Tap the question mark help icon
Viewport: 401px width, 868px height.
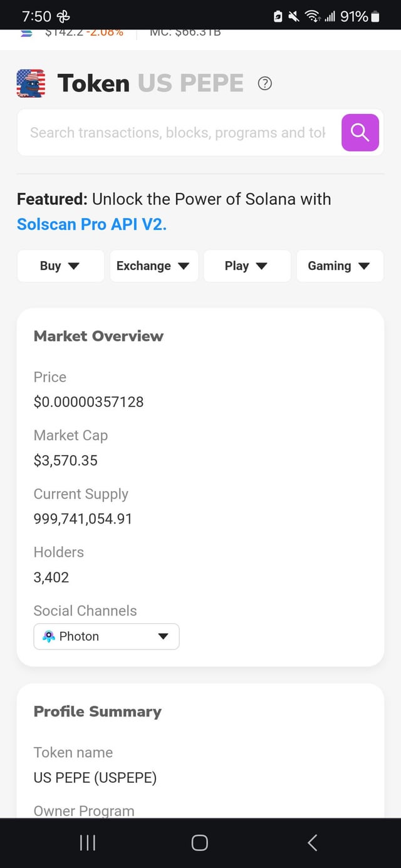point(265,83)
